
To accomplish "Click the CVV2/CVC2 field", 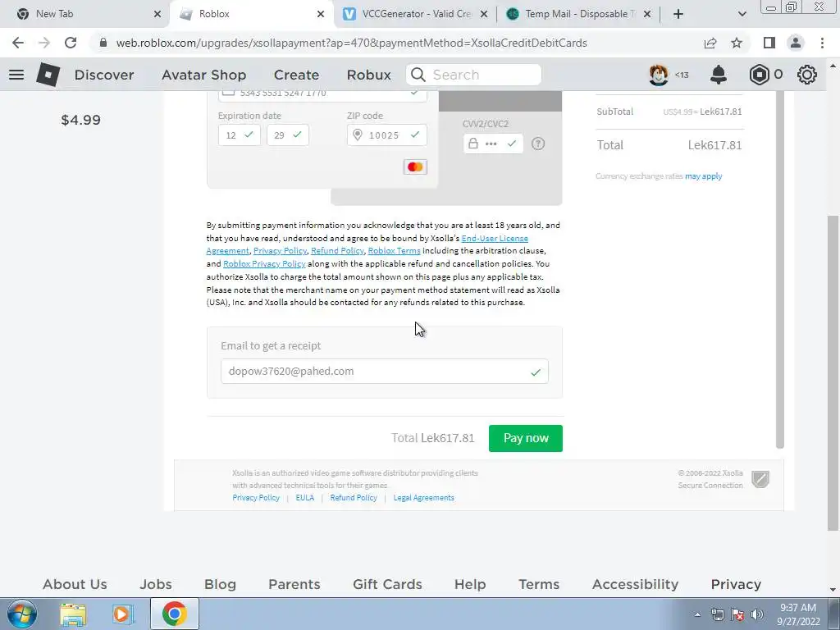I will pos(493,144).
